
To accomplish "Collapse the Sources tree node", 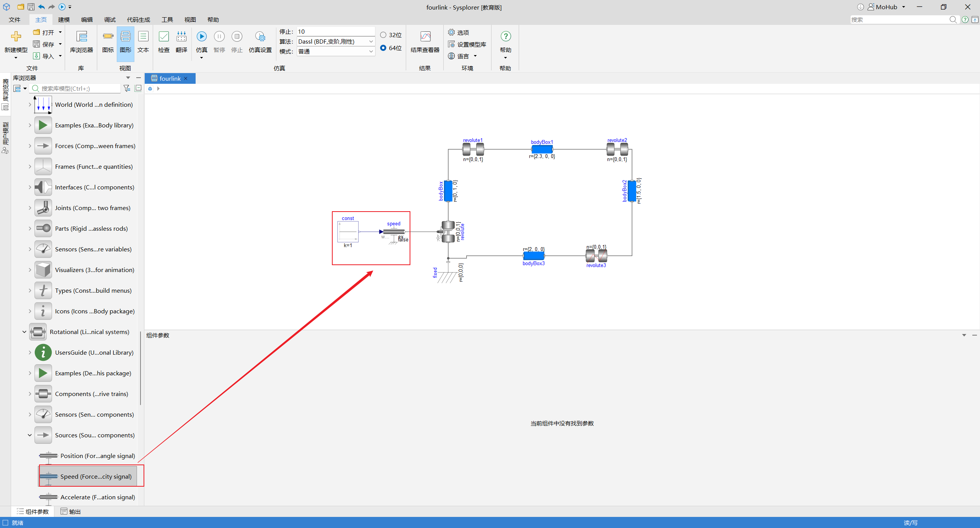I will [x=29, y=435].
